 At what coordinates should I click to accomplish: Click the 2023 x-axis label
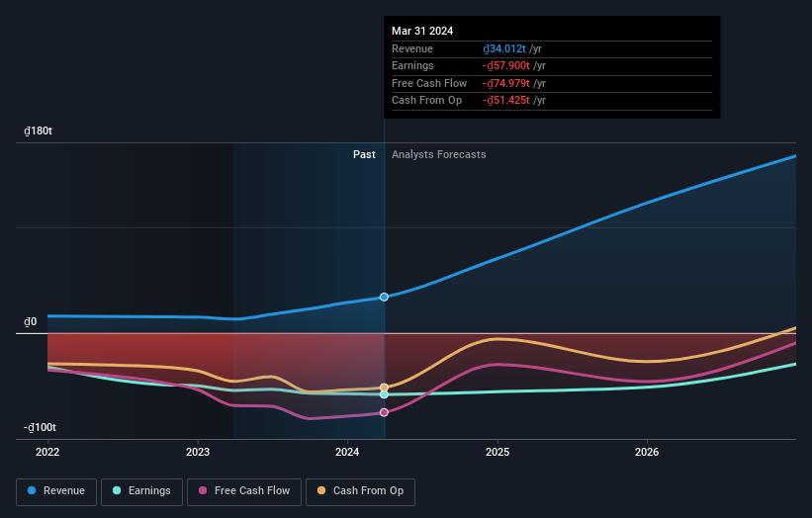pos(198,452)
